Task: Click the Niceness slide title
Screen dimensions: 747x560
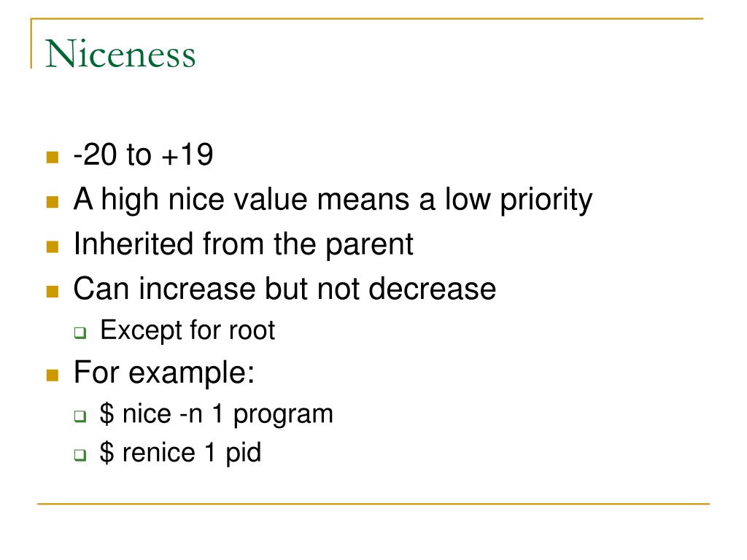Action: pos(120,54)
